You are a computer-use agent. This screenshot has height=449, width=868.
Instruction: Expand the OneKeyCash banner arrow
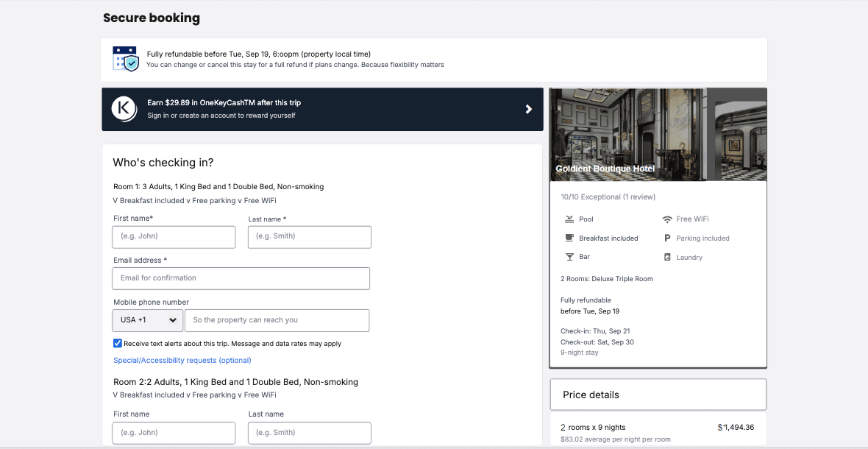[x=528, y=109]
